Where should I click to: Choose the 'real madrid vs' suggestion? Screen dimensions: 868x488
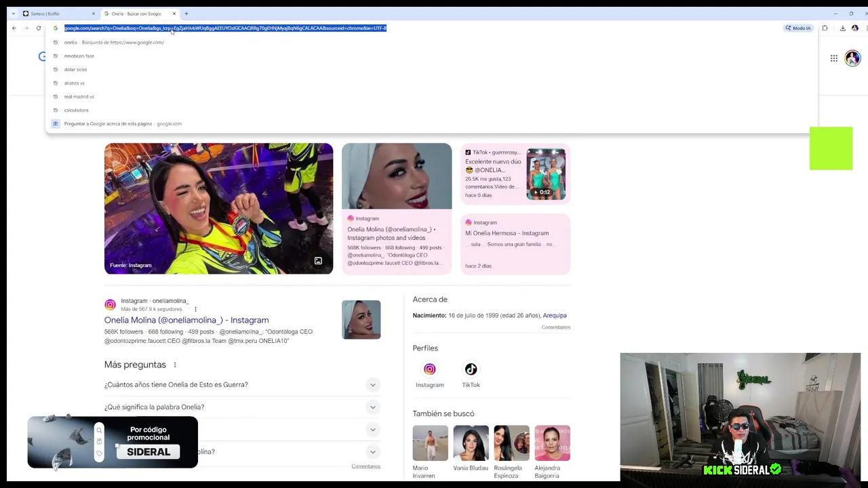[x=431, y=96]
